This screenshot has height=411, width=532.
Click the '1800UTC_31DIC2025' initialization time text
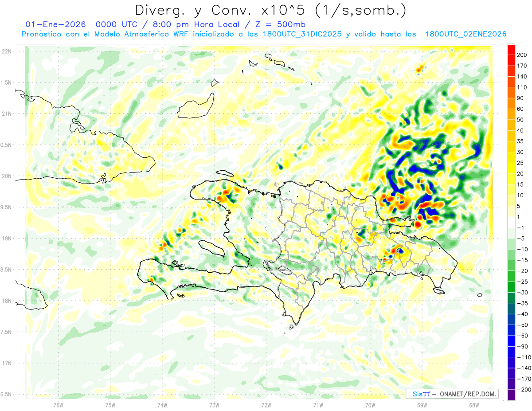click(301, 34)
